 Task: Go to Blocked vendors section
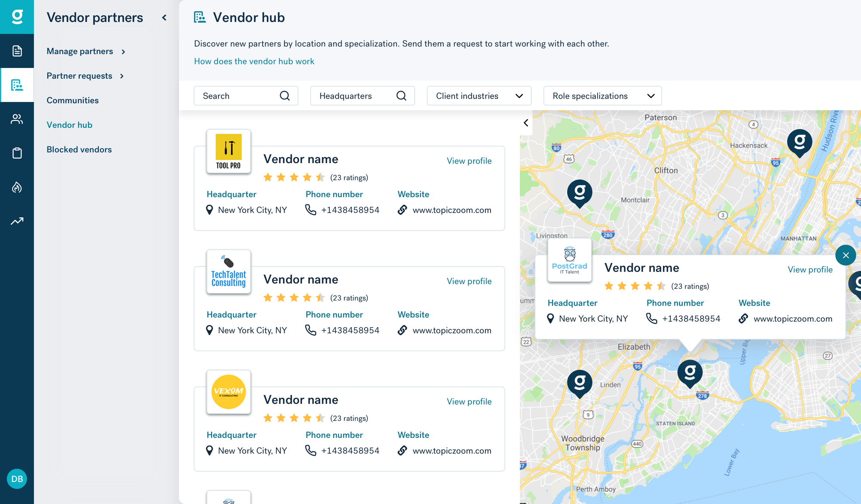point(79,149)
